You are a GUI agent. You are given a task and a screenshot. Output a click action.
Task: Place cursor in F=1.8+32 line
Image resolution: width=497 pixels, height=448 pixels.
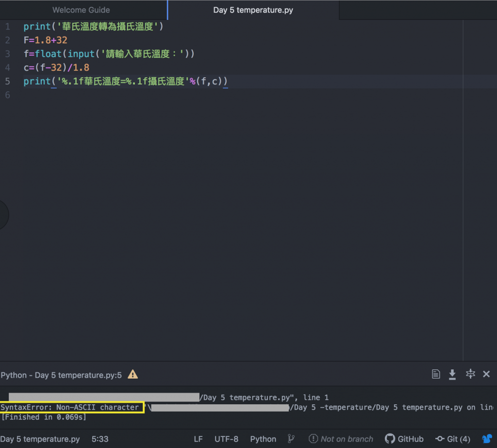pyautogui.click(x=45, y=40)
